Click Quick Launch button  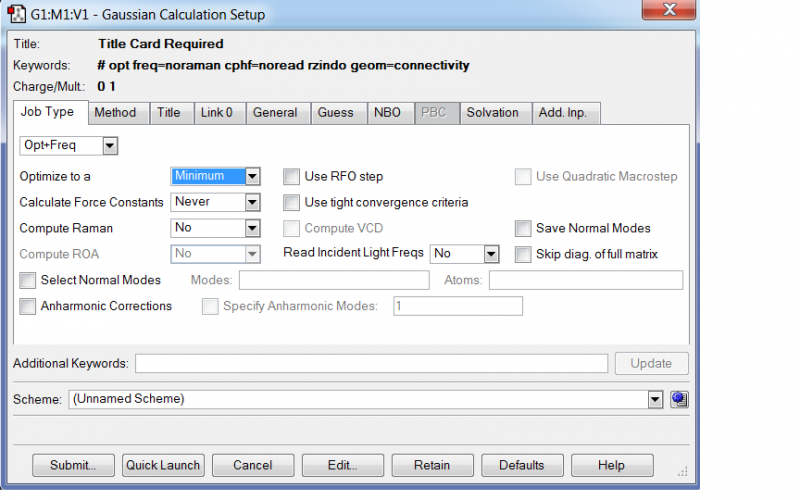[163, 465]
